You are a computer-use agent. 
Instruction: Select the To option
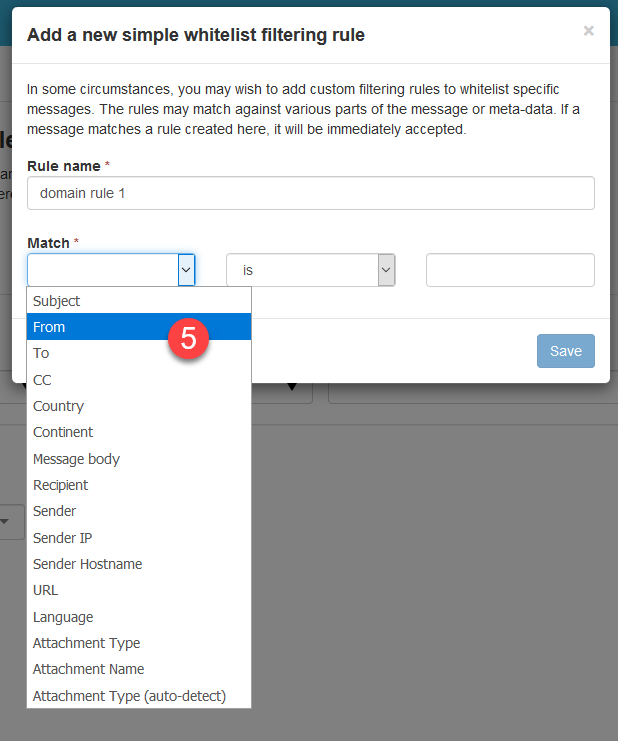point(41,353)
